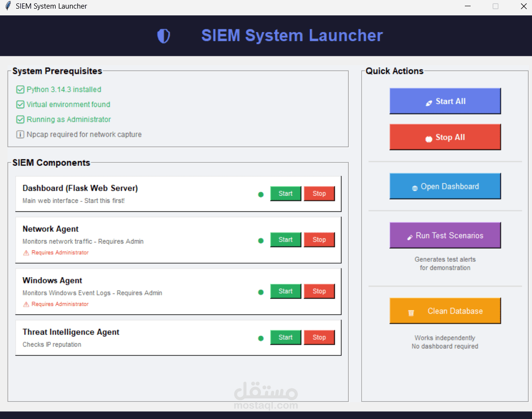Stop the Threat Intelligence Agent
The image size is (532, 419).
319,338
